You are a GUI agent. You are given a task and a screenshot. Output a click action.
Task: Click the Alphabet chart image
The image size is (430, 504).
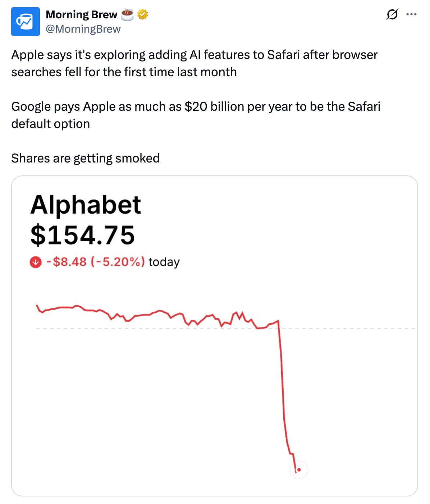tap(215, 336)
